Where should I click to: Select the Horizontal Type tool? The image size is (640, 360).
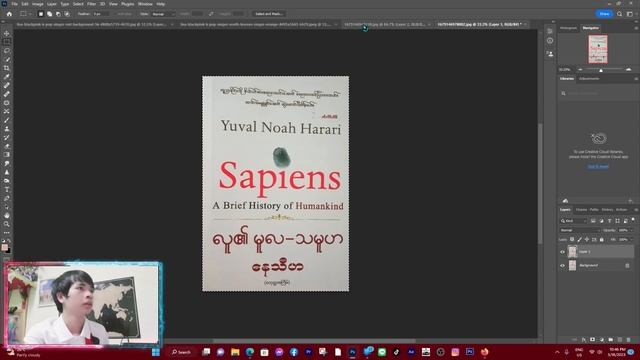7,189
